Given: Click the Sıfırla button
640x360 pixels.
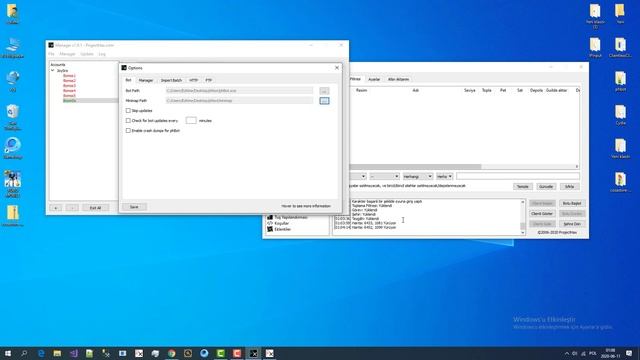Looking at the screenshot, I should (569, 187).
